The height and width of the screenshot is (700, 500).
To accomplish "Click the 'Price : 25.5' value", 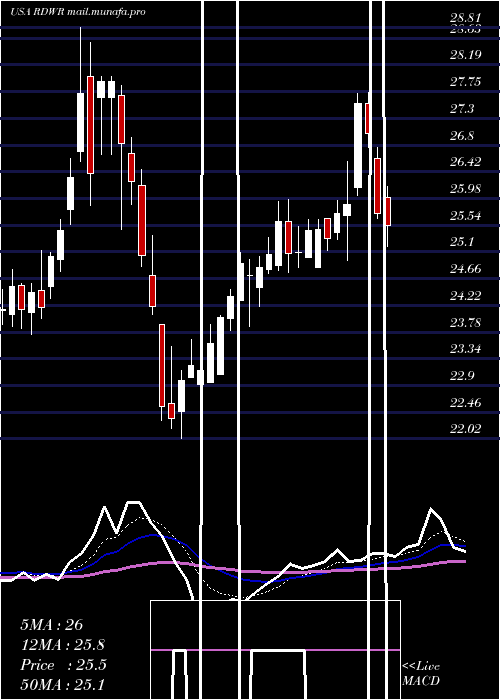I will (x=63, y=665).
